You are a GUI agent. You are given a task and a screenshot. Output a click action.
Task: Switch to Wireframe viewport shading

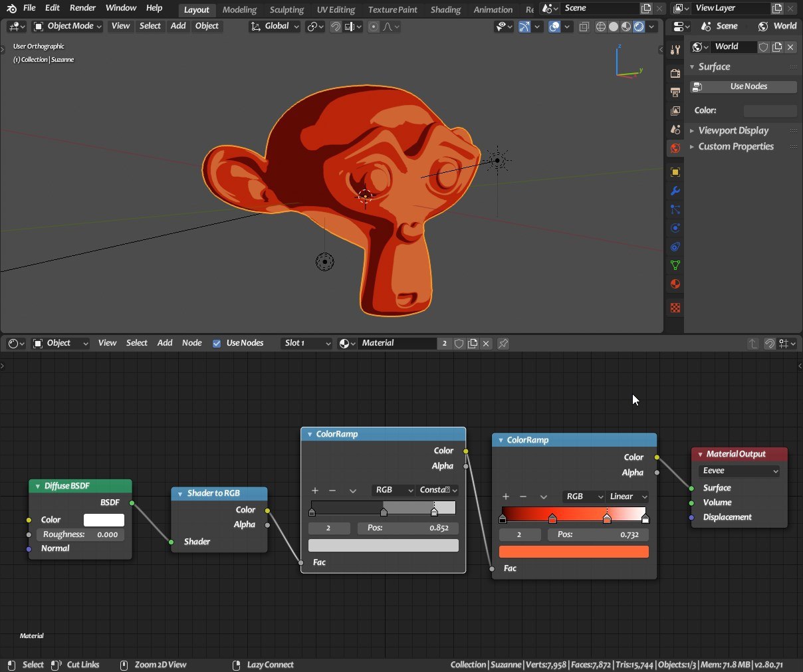(601, 27)
